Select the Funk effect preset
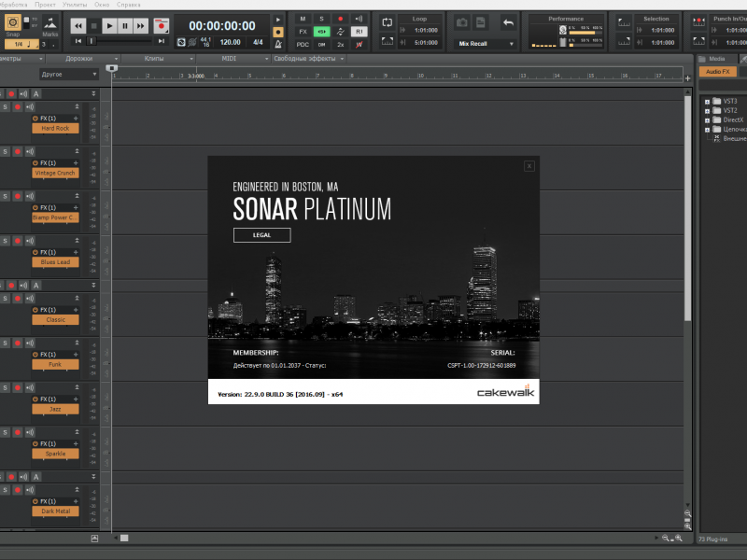This screenshot has width=747, height=560. click(55, 365)
